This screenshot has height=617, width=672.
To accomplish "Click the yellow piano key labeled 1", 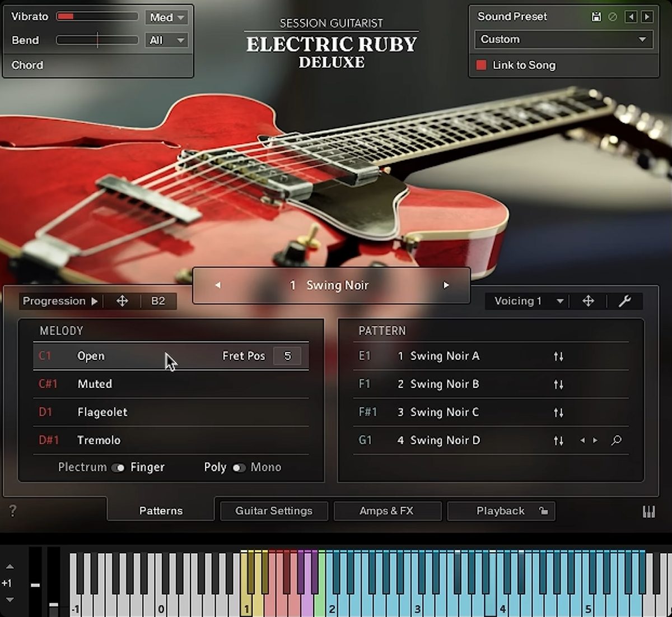I will (x=246, y=605).
